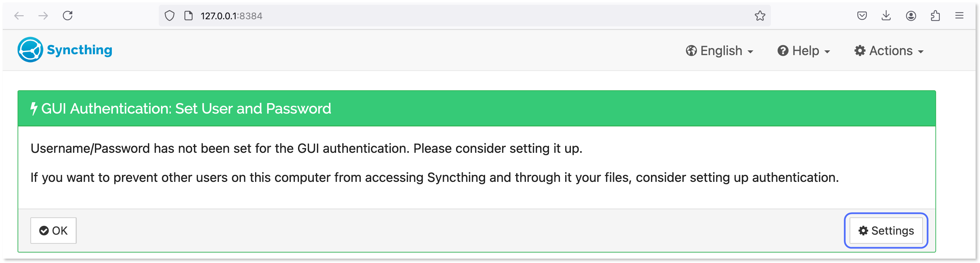Open Settings from the authentication notice
Screen dimensions: 980x263
point(886,230)
